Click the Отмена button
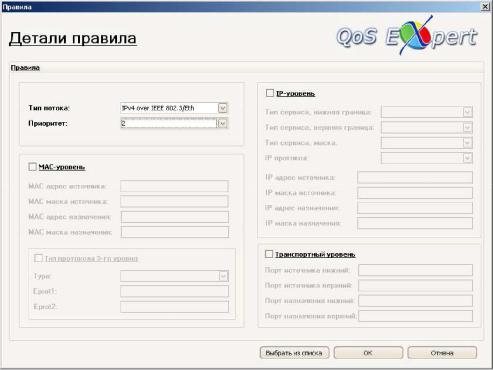Image resolution: width=493 pixels, height=370 pixels. pos(442,353)
